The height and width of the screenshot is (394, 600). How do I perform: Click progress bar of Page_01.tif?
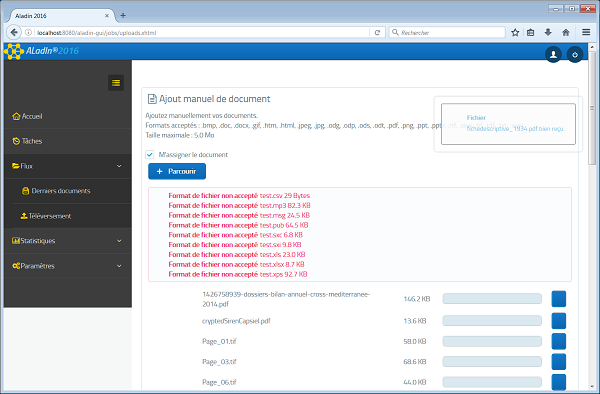pyautogui.click(x=492, y=341)
